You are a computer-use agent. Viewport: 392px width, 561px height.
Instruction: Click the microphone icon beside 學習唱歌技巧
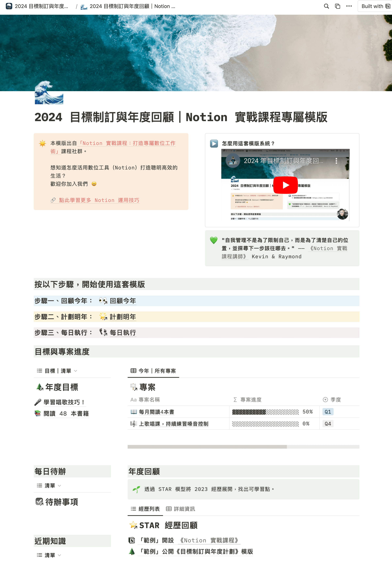click(38, 402)
